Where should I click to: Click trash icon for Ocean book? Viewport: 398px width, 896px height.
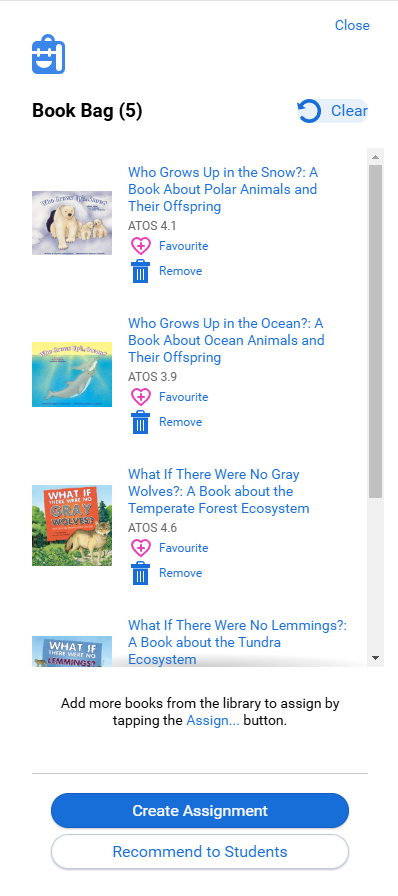140,422
